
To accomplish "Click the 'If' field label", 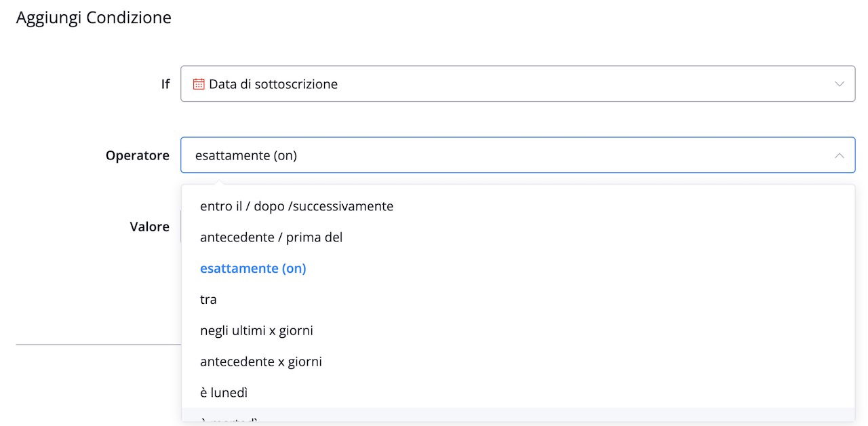I will coord(165,84).
